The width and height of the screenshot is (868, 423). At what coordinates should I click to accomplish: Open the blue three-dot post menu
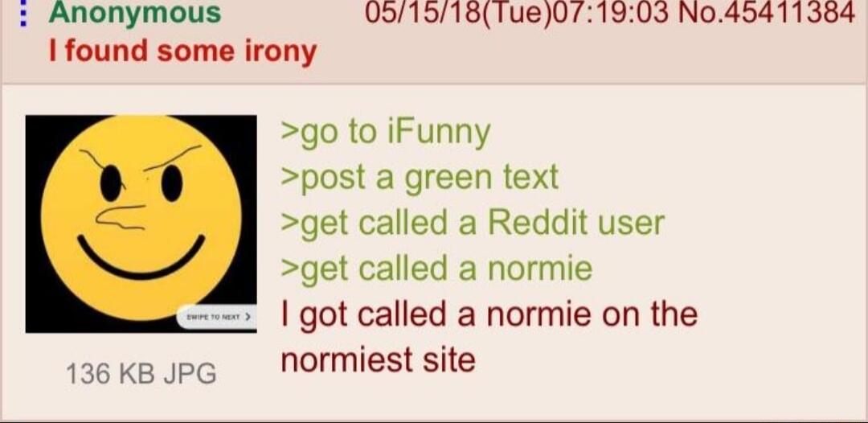[x=23, y=12]
